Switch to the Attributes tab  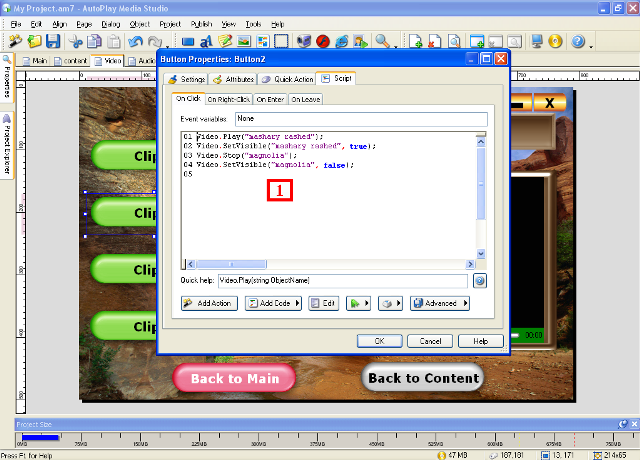(x=233, y=79)
